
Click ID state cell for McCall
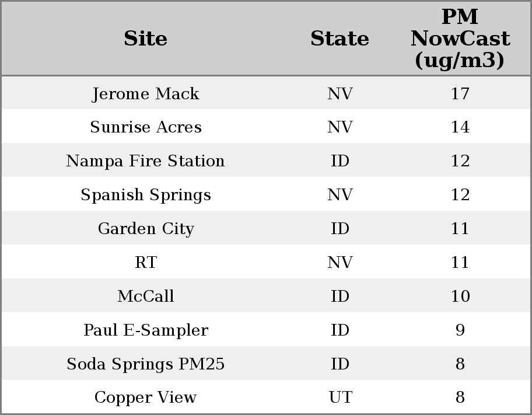point(340,297)
